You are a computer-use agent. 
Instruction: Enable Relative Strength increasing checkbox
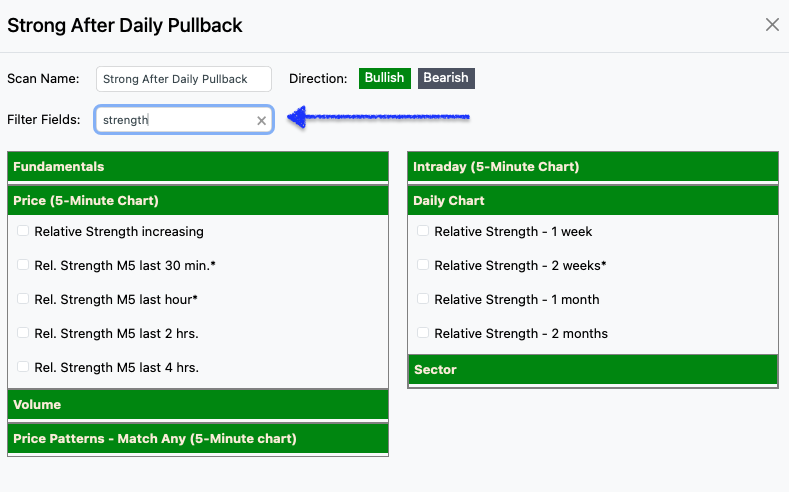coord(23,231)
